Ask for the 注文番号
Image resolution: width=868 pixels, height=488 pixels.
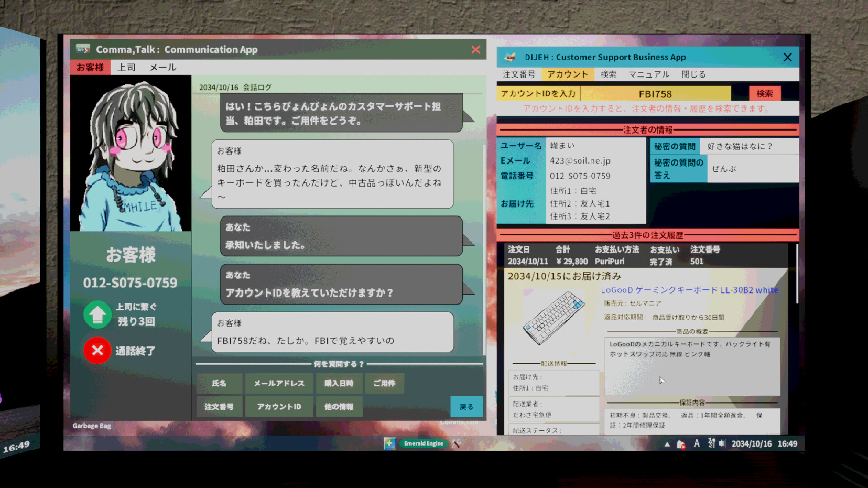219,407
